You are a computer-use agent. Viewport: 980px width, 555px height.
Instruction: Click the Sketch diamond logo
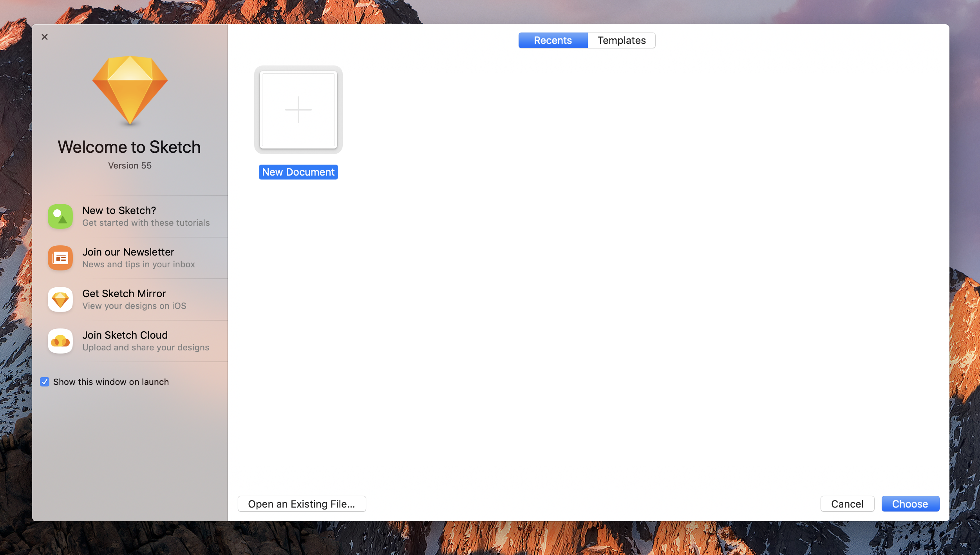130,90
